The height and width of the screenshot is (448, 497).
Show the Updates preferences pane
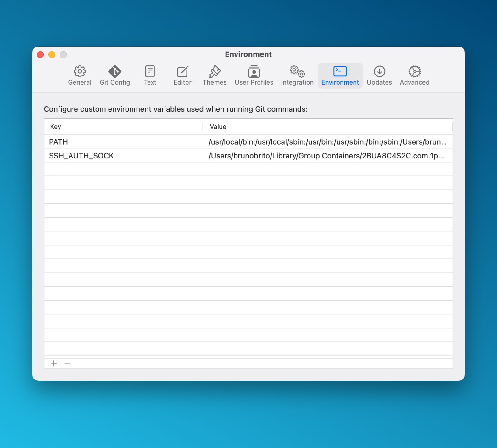[x=379, y=75]
